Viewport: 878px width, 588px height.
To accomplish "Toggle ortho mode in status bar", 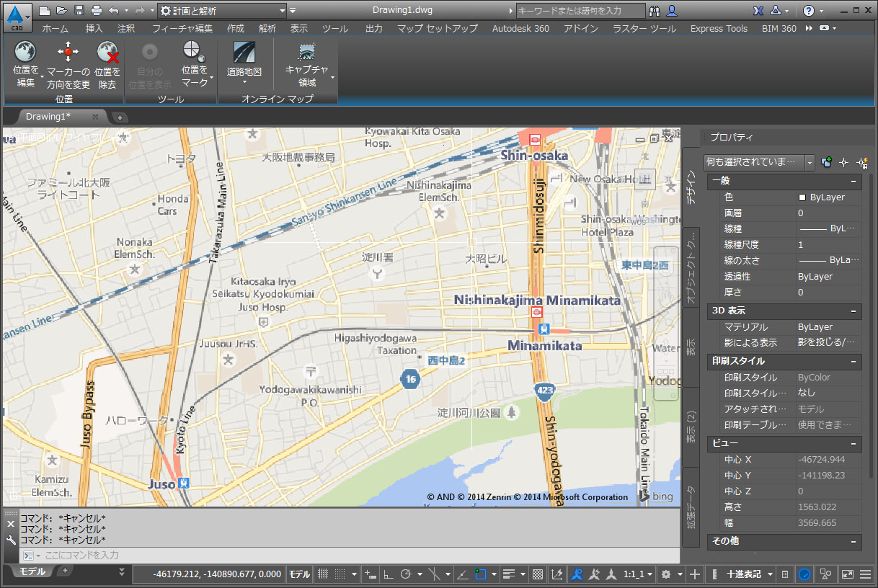I will point(388,574).
